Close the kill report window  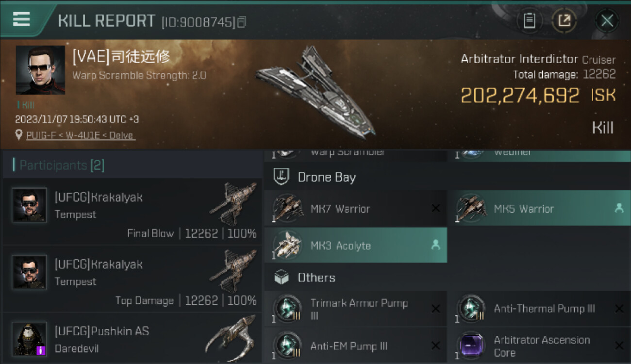[x=607, y=20]
